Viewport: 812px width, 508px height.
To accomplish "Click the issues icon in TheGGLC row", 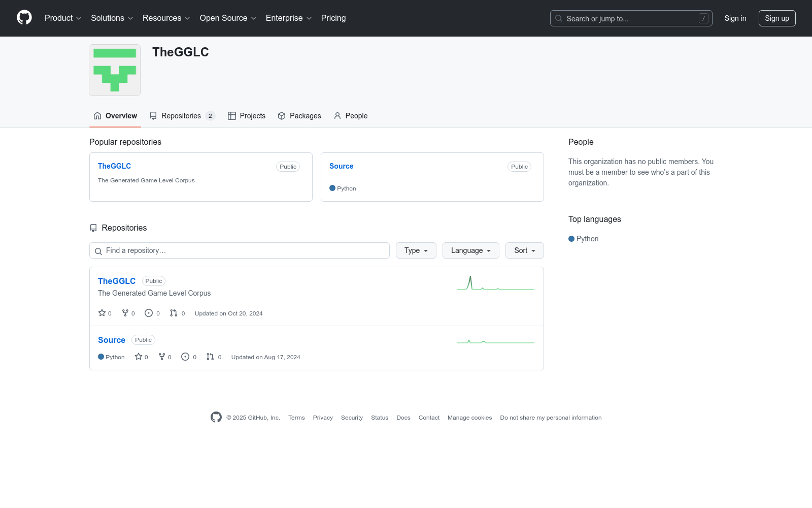I will pos(149,313).
